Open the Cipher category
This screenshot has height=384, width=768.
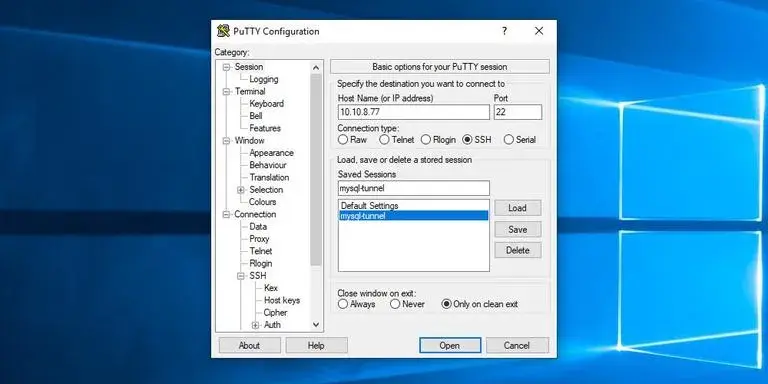point(275,312)
